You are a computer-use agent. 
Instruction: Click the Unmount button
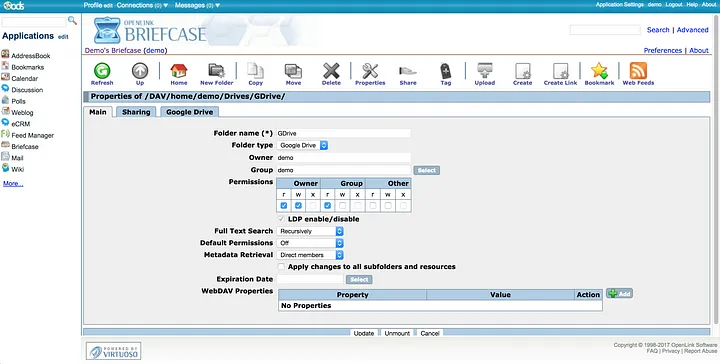pos(397,333)
